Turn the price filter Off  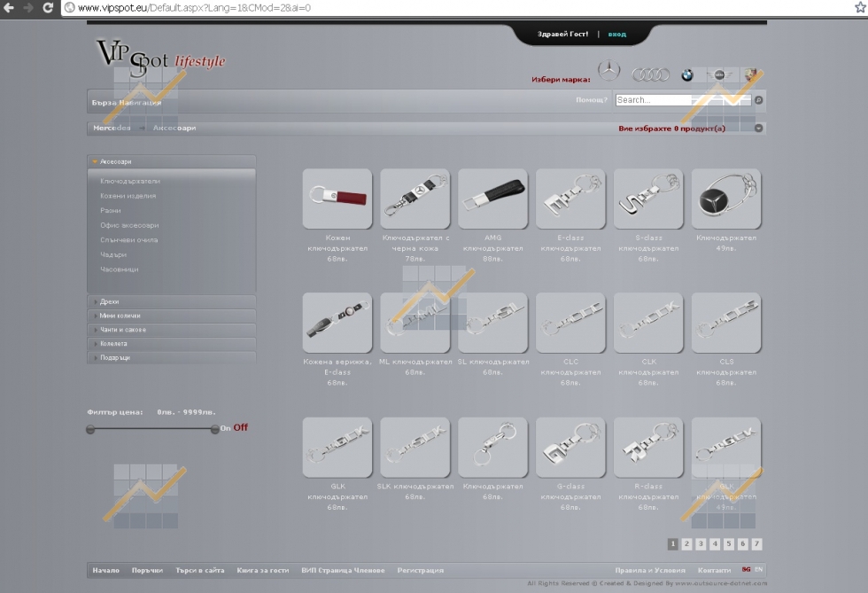(240, 427)
